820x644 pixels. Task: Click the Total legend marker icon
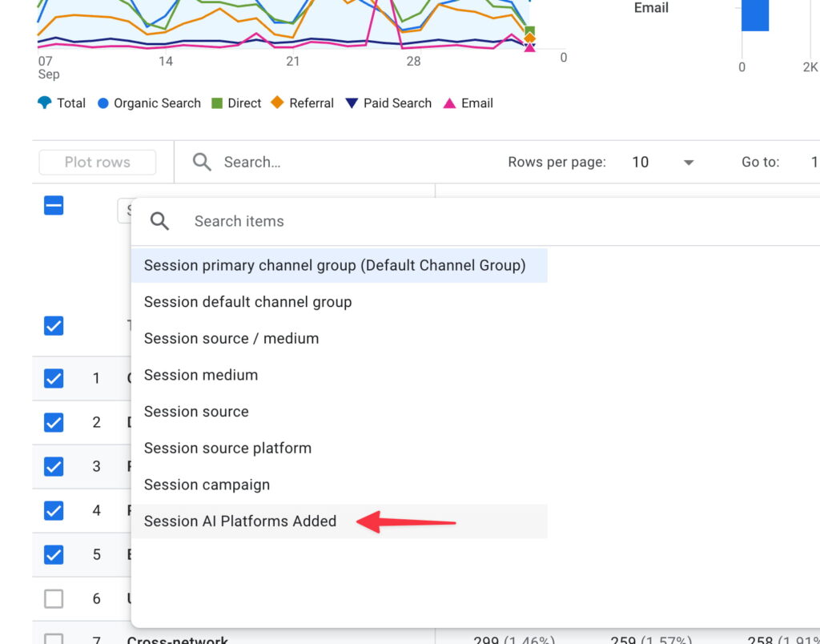[45, 103]
